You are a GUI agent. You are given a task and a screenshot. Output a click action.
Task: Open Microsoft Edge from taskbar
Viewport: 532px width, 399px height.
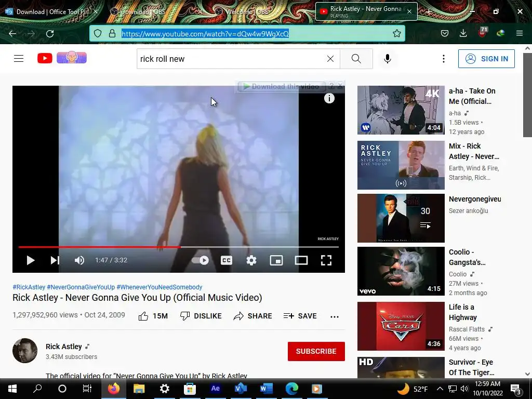[292, 389]
